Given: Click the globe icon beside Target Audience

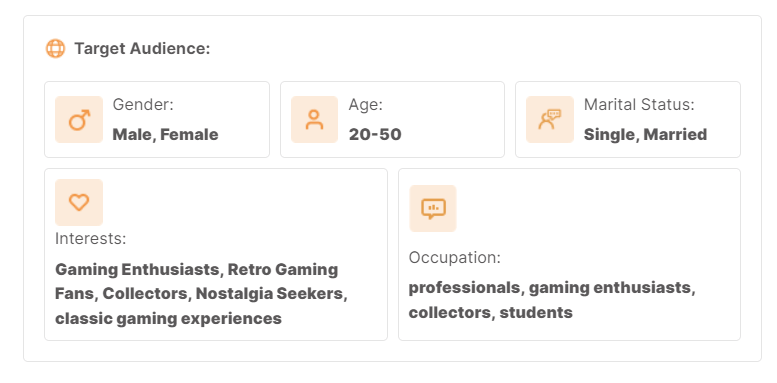Looking at the screenshot, I should click(x=56, y=49).
